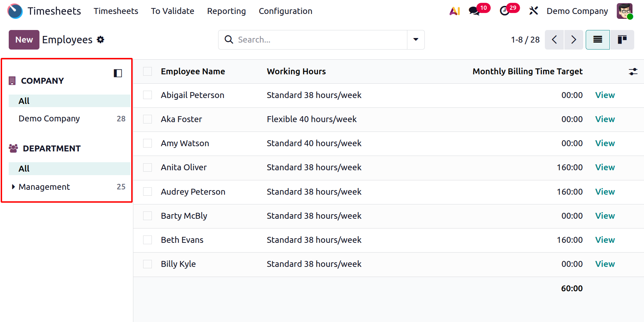Switch to List view
Image resolution: width=644 pixels, height=322 pixels.
coord(598,40)
